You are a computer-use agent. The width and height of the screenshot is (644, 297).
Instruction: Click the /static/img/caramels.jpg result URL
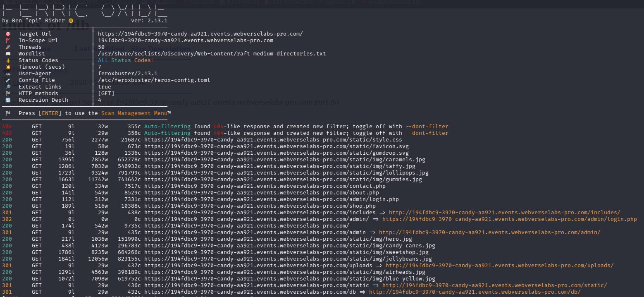(x=285, y=160)
